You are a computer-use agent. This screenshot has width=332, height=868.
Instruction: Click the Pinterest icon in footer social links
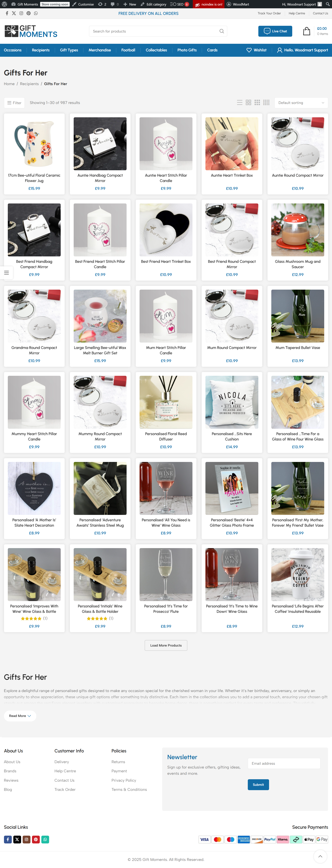pyautogui.click(x=36, y=839)
